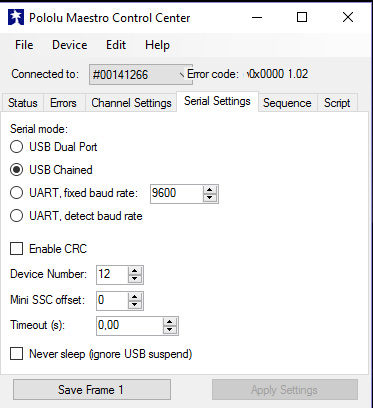
Task: Toggle Never sleep (ignore USB suspend)
Action: pos(16,354)
